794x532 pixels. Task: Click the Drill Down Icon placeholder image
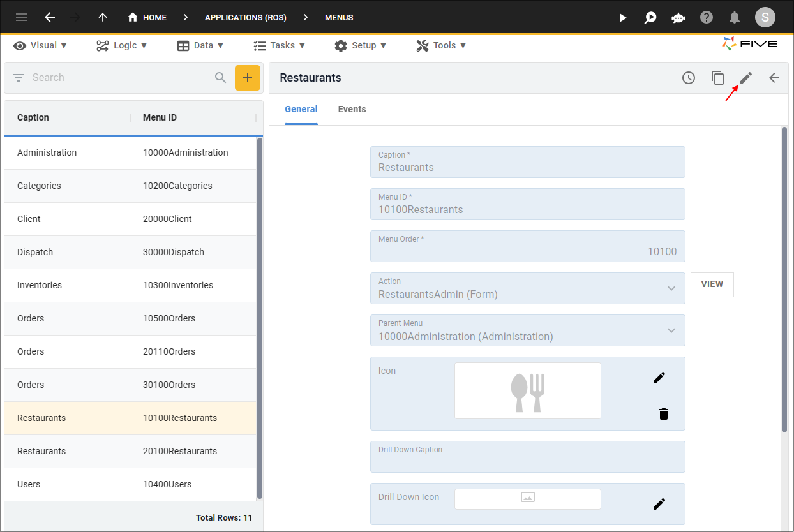click(528, 499)
